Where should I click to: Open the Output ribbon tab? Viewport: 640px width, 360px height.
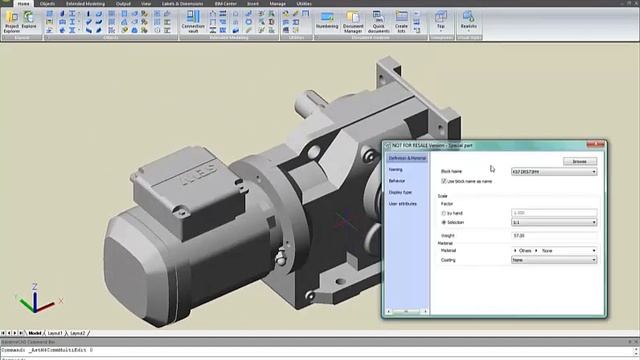pos(123,4)
